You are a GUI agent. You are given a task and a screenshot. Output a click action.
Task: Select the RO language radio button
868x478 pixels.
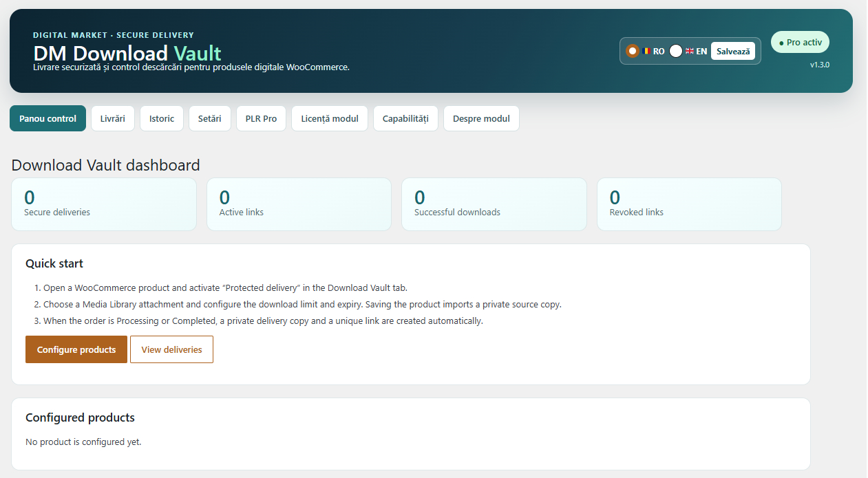tap(633, 51)
